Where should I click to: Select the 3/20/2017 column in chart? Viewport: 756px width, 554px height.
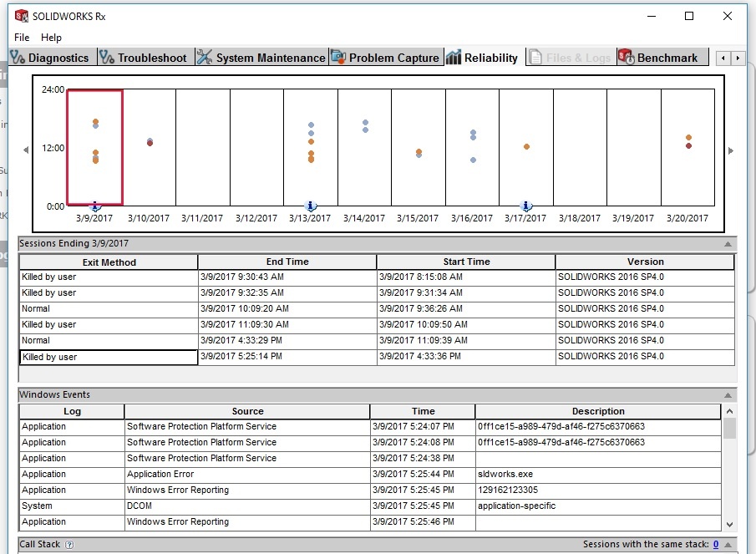click(688, 148)
